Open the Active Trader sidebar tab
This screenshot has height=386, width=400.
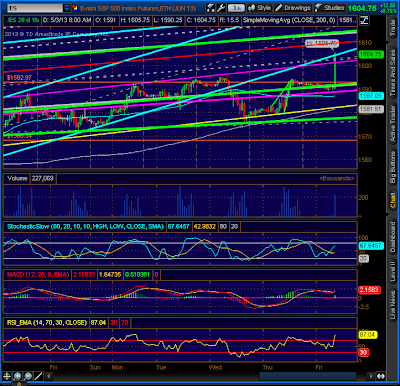tap(393, 124)
